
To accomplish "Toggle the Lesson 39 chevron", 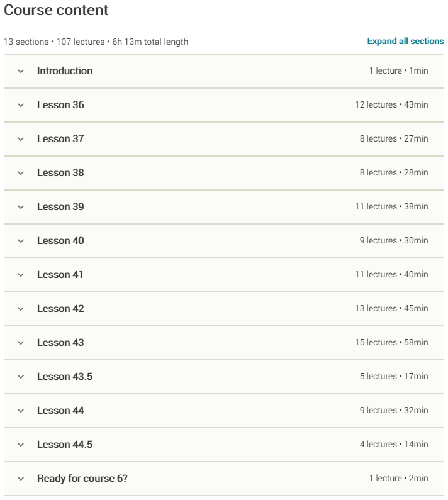I will (x=21, y=207).
